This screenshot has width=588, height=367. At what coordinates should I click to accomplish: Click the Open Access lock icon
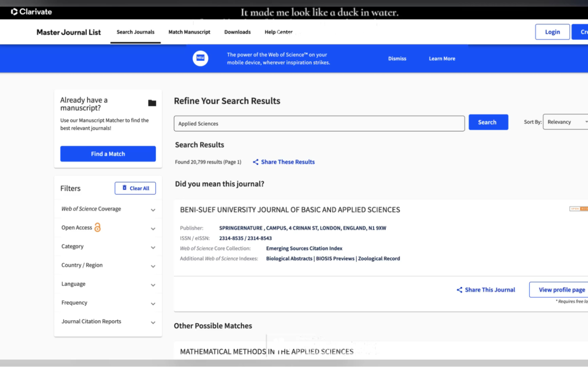[97, 227]
